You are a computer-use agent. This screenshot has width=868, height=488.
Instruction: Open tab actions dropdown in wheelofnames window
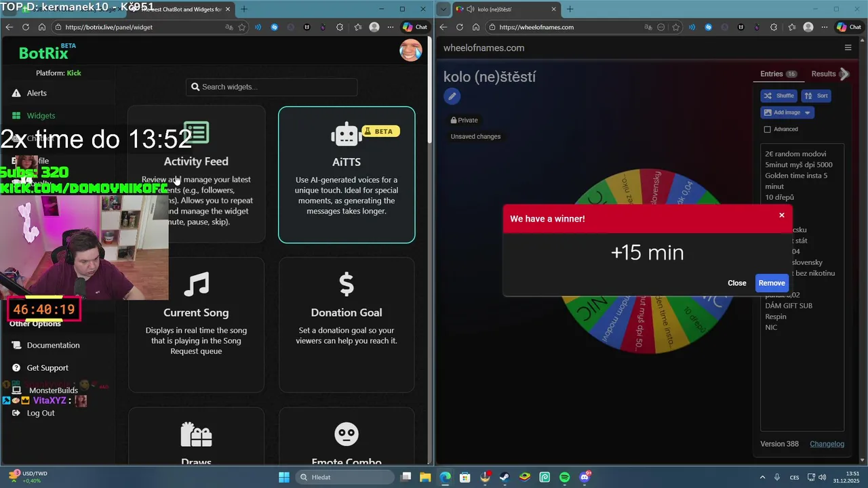[x=443, y=9]
